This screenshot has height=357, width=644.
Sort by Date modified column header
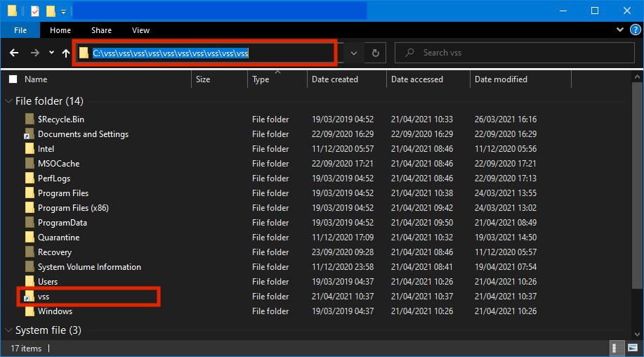click(x=501, y=79)
